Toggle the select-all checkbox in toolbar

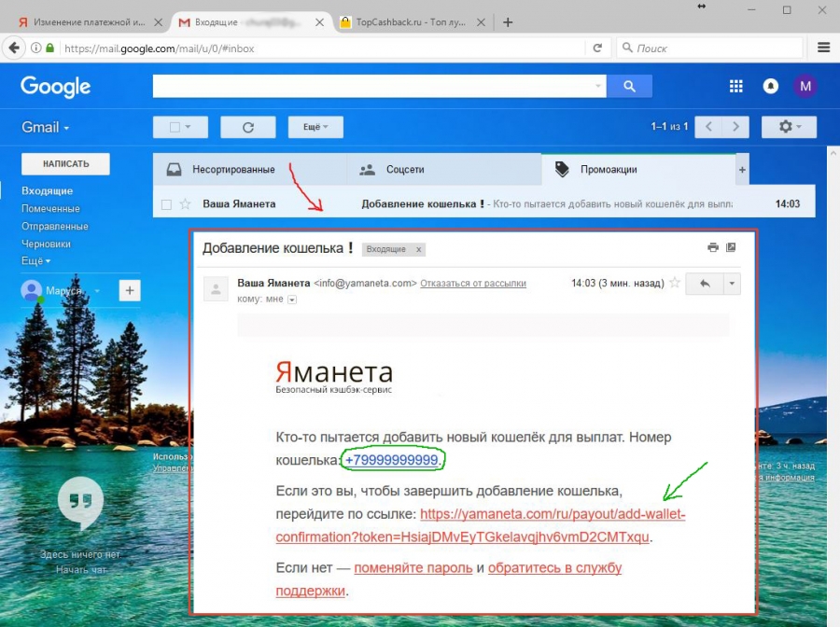pyautogui.click(x=175, y=128)
